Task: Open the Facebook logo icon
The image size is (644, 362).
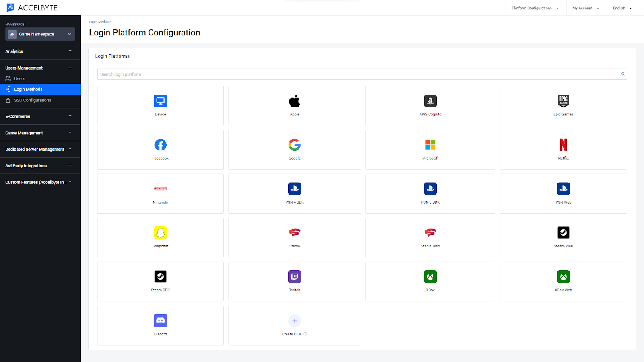Action: click(160, 145)
